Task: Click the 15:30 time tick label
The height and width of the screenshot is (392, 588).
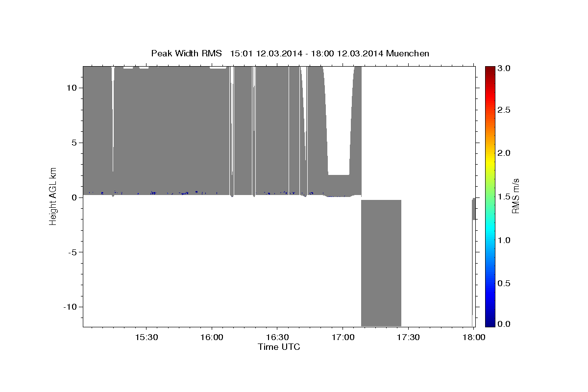Action: (146, 338)
